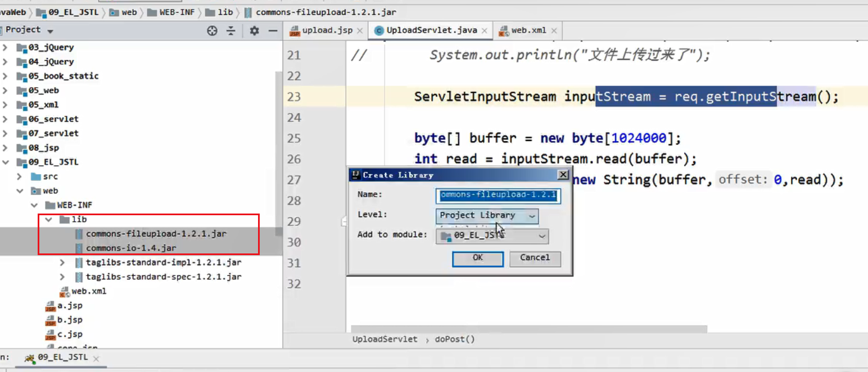The image size is (868, 372).
Task: Select commons-fileupload-1.2.1.jar file
Action: 156,234
